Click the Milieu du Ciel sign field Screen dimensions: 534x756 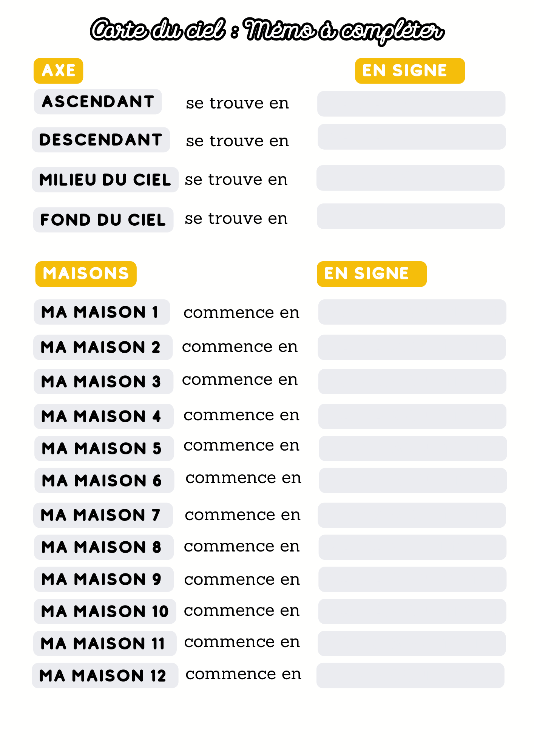tap(410, 178)
